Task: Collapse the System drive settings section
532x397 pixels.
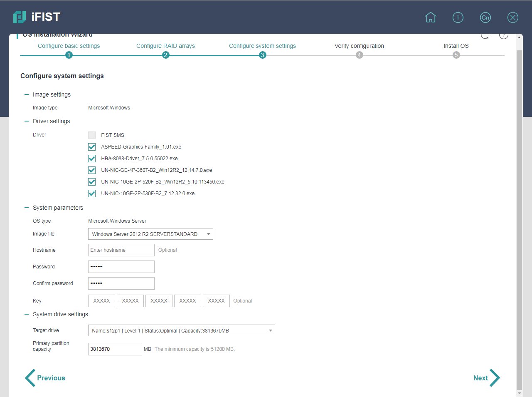Action: [27, 314]
